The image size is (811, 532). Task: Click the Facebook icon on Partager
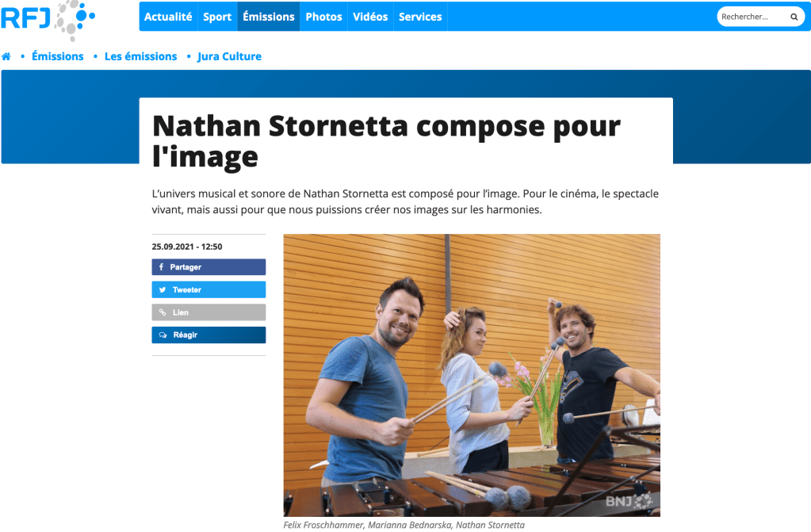pos(162,267)
